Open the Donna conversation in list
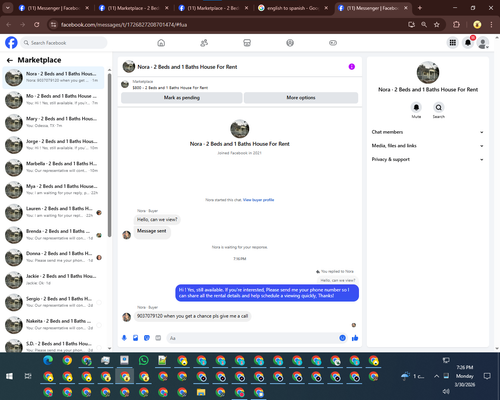This screenshot has width=500, height=400. [53, 257]
